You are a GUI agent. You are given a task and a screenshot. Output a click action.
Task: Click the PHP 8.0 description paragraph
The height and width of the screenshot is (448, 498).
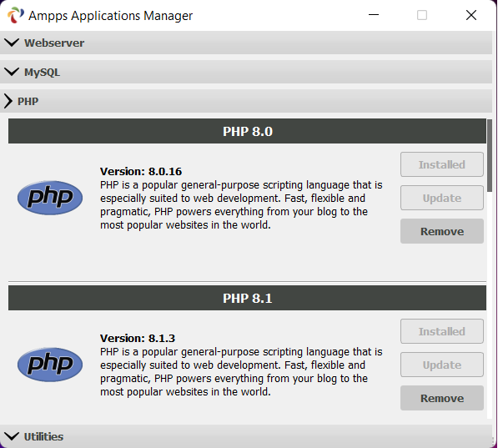tap(241, 205)
